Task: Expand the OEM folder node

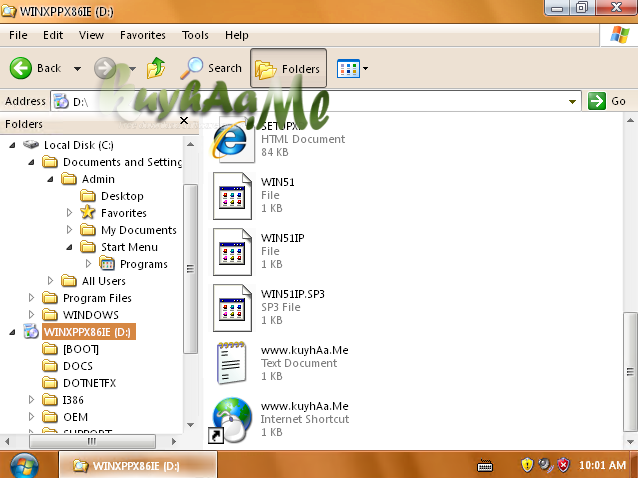Action: (31, 417)
